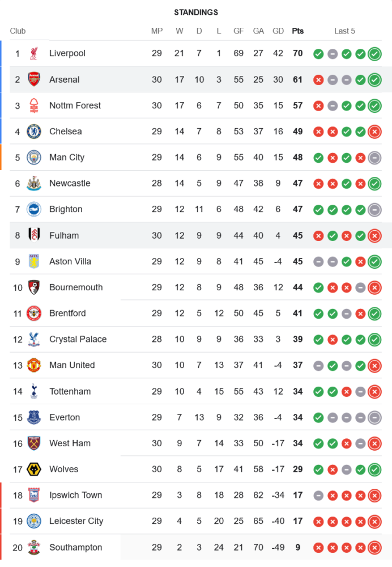The width and height of the screenshot is (392, 567).
Task: Click Man City's latest draw result icon
Action: click(x=374, y=158)
